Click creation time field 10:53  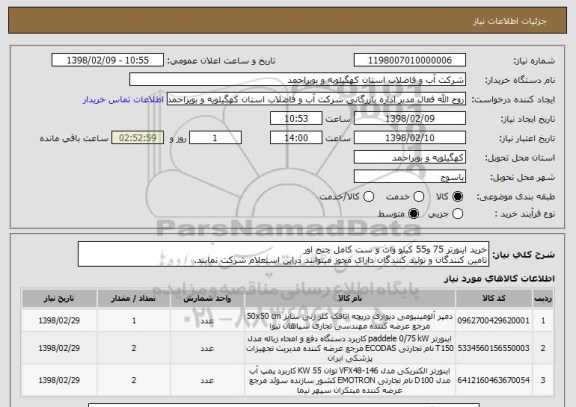pos(296,119)
